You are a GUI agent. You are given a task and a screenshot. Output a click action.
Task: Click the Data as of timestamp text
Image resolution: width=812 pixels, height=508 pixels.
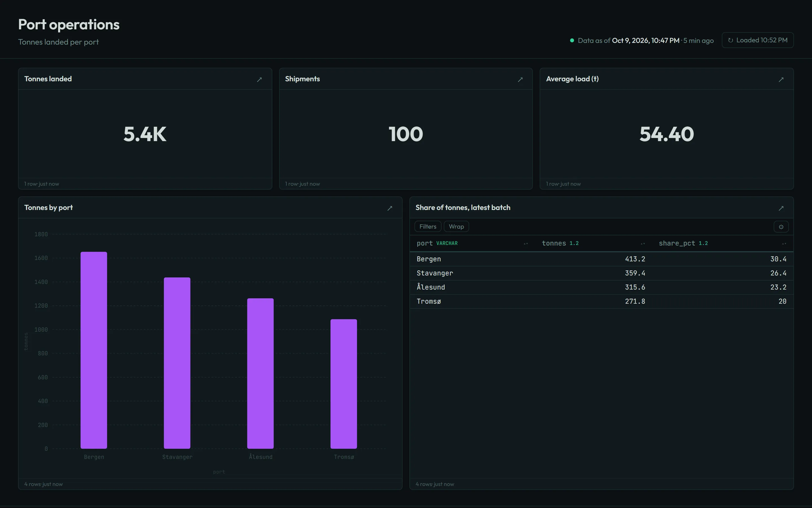coord(646,41)
